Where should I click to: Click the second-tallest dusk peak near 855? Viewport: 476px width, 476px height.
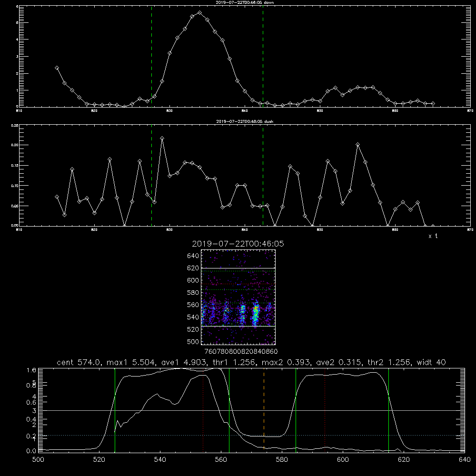(x=357, y=145)
